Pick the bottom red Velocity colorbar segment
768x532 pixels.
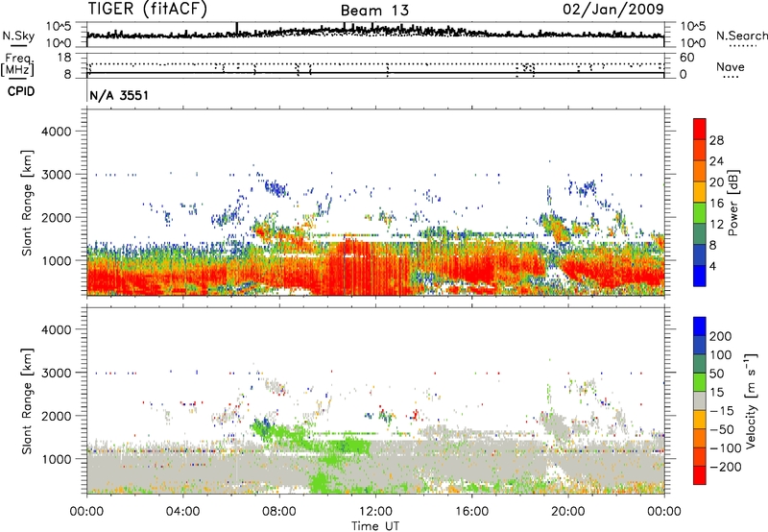pos(700,475)
